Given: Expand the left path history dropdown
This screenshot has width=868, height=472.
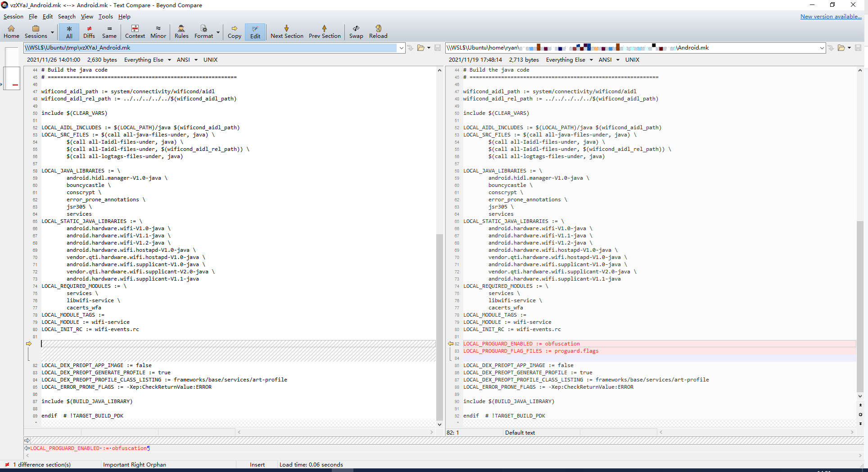Looking at the screenshot, I should (x=402, y=48).
